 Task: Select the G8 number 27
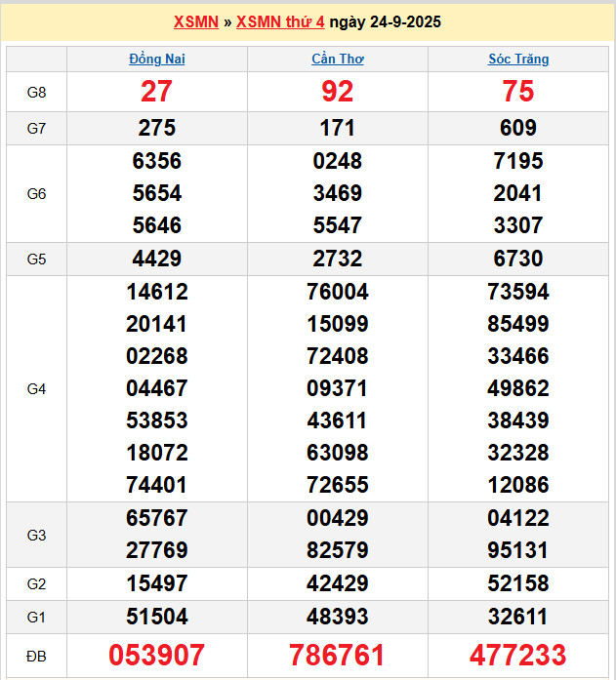click(x=156, y=92)
